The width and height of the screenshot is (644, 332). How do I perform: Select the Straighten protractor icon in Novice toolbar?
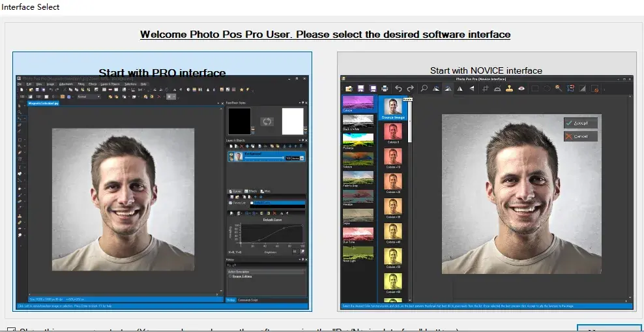click(x=497, y=88)
